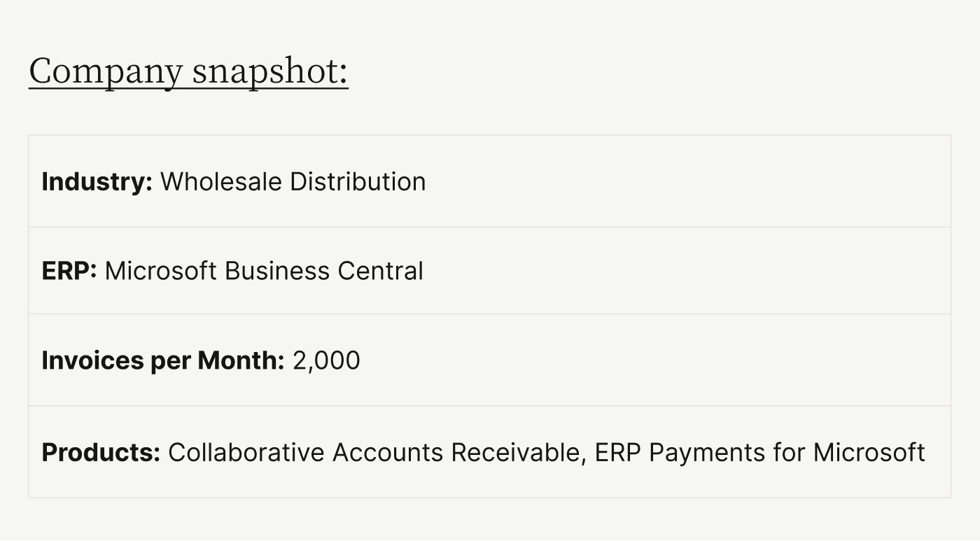980x541 pixels.
Task: Click the word "snapshot:" in the heading
Action: [x=270, y=71]
